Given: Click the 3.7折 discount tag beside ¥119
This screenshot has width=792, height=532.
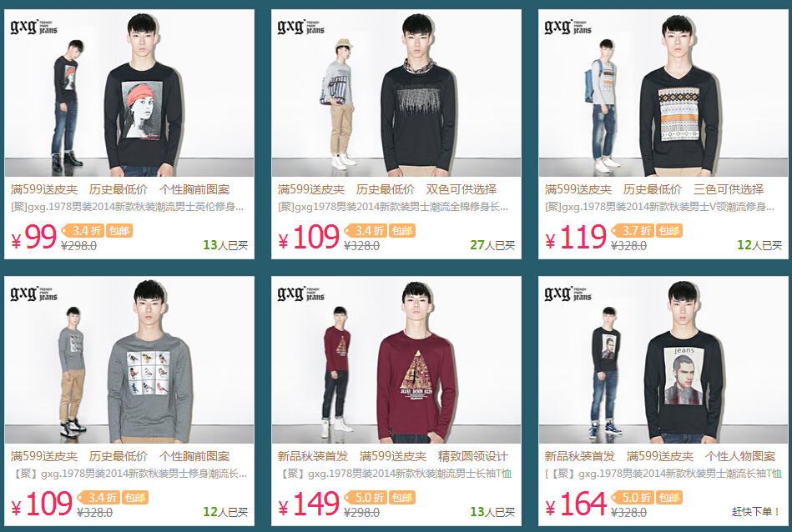Looking at the screenshot, I should coord(633,231).
